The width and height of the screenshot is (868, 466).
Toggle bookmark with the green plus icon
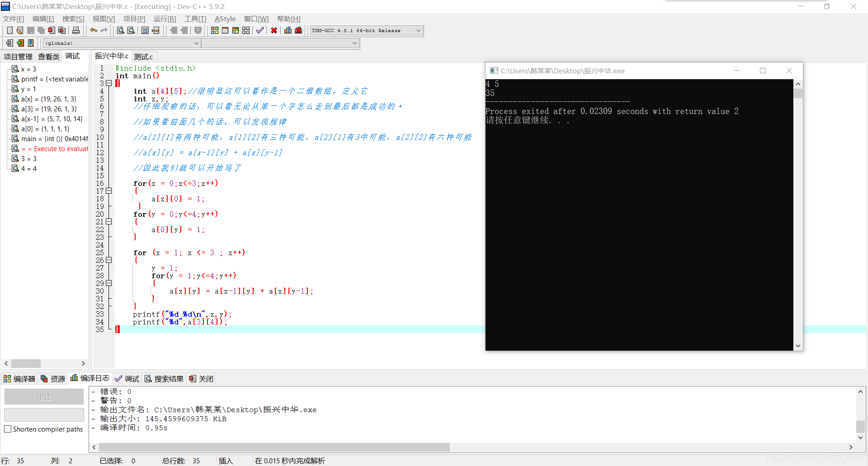tap(20, 43)
